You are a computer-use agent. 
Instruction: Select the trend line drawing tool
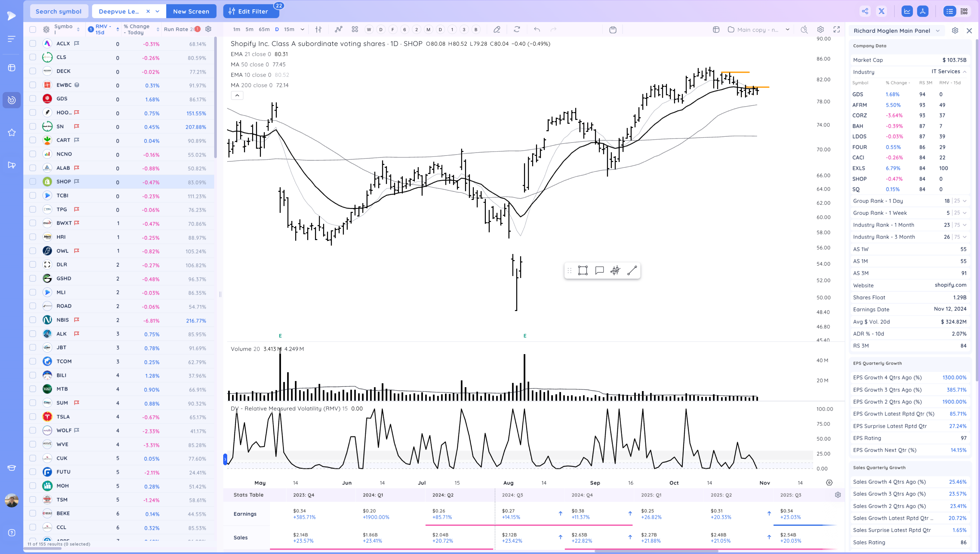[x=632, y=271]
